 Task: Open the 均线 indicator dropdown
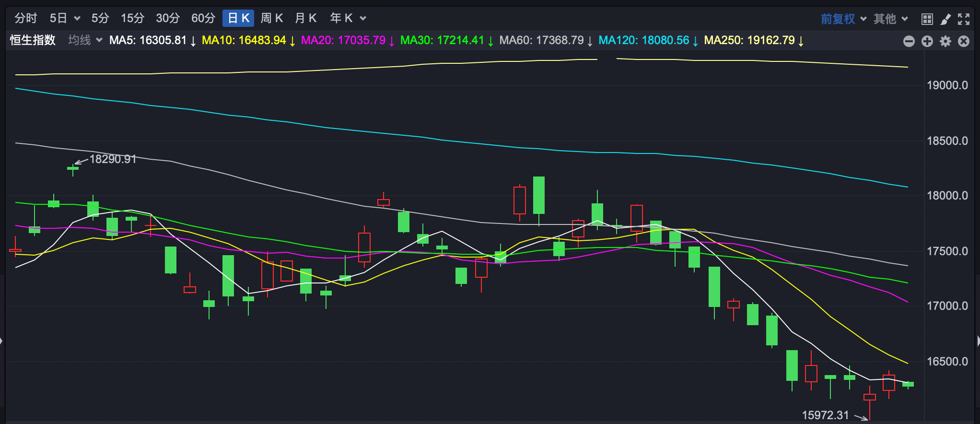(x=85, y=40)
